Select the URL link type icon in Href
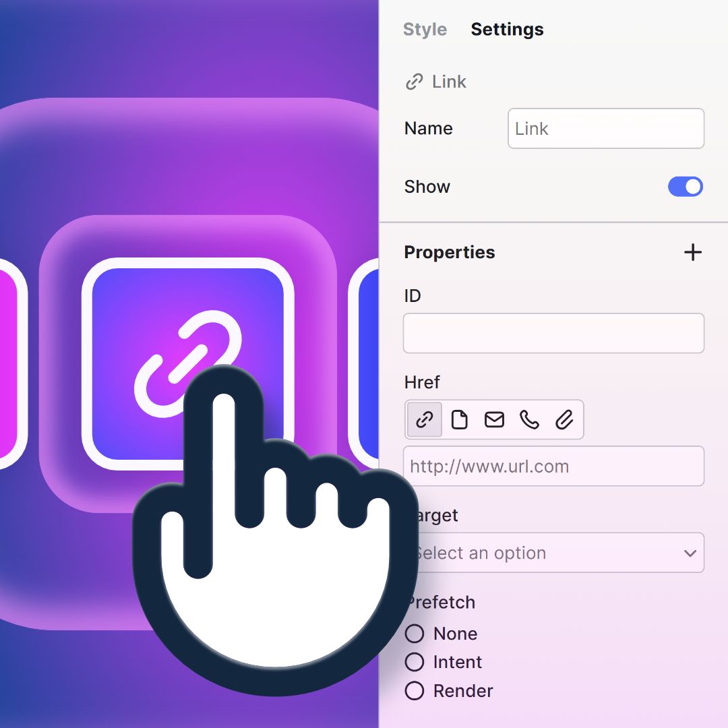 click(425, 420)
